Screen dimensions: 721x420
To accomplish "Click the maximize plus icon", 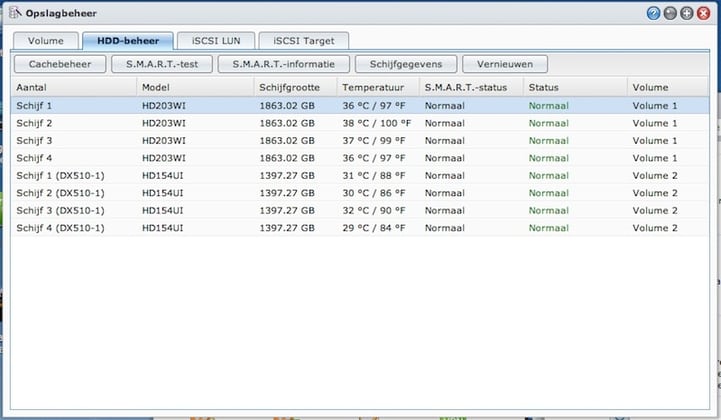I will click(x=687, y=13).
